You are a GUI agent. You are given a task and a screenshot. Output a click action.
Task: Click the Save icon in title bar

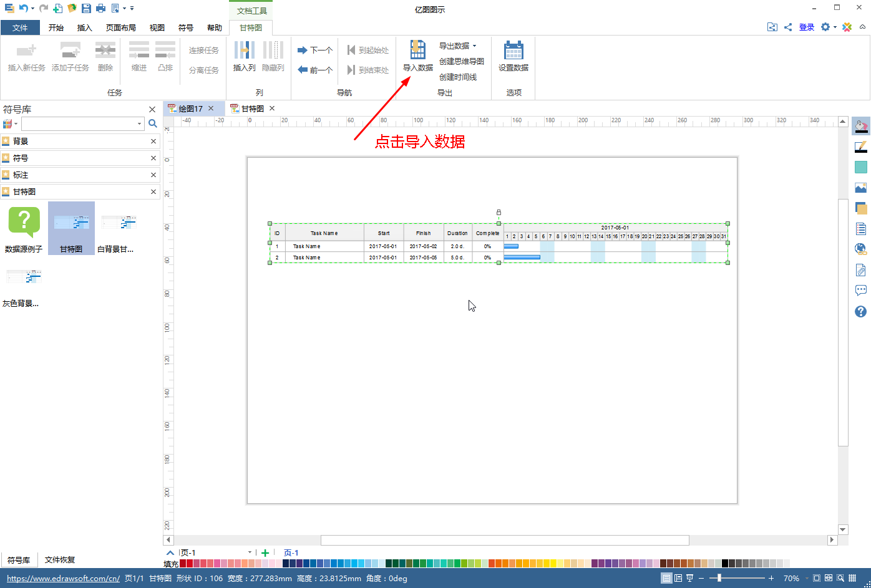click(87, 8)
